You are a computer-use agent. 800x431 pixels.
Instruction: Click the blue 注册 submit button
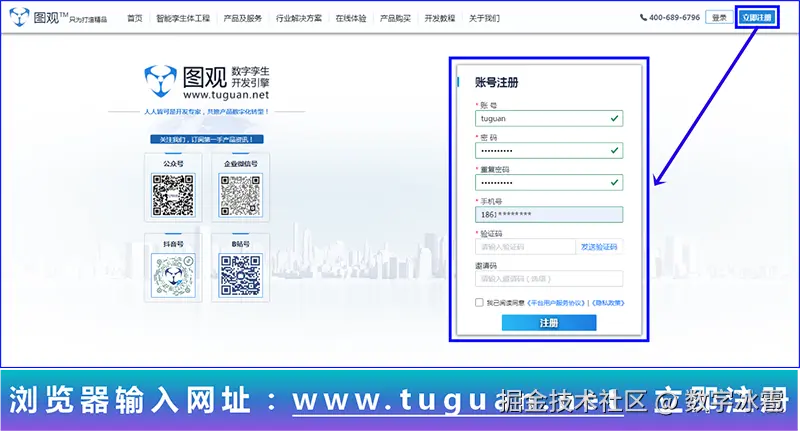click(x=549, y=322)
